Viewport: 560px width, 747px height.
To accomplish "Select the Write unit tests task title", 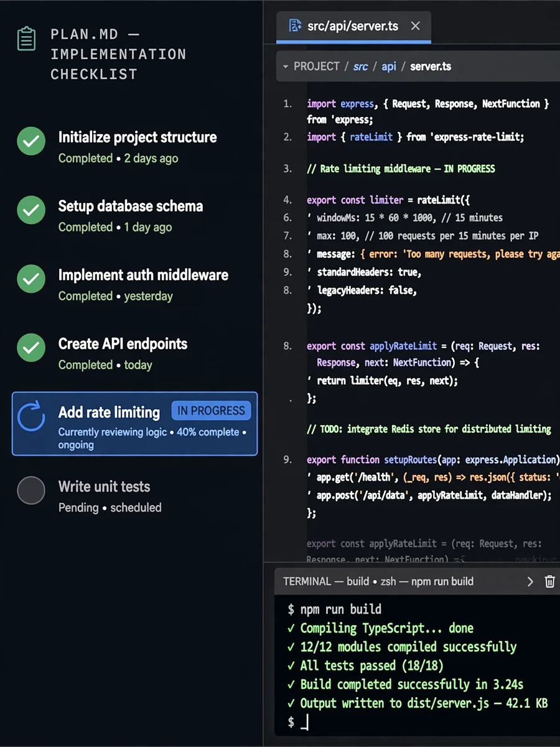I will (x=105, y=487).
